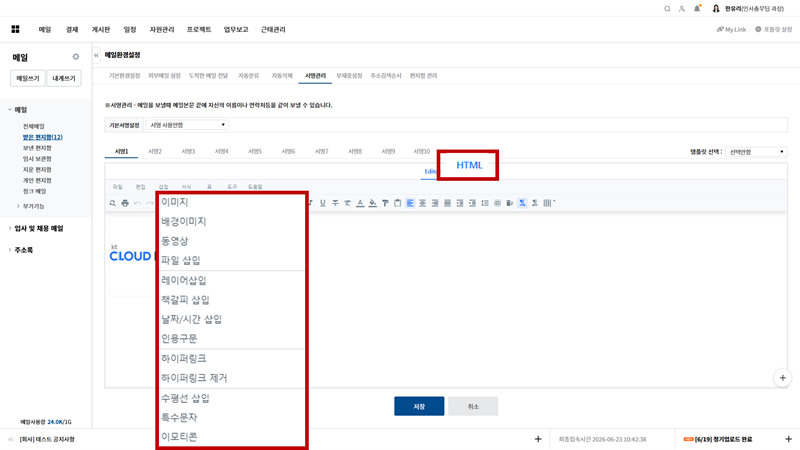Collapse the sidebar with the « button
The height and width of the screenshot is (450, 800).
click(96, 55)
